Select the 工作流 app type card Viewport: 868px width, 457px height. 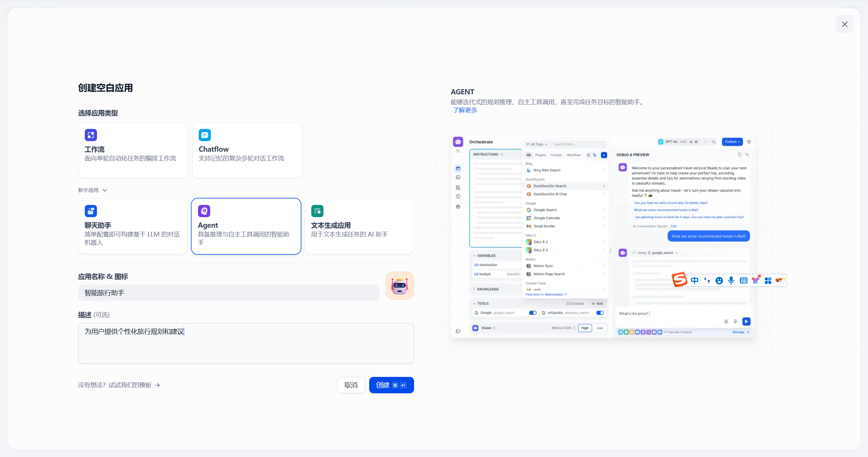pos(133,150)
